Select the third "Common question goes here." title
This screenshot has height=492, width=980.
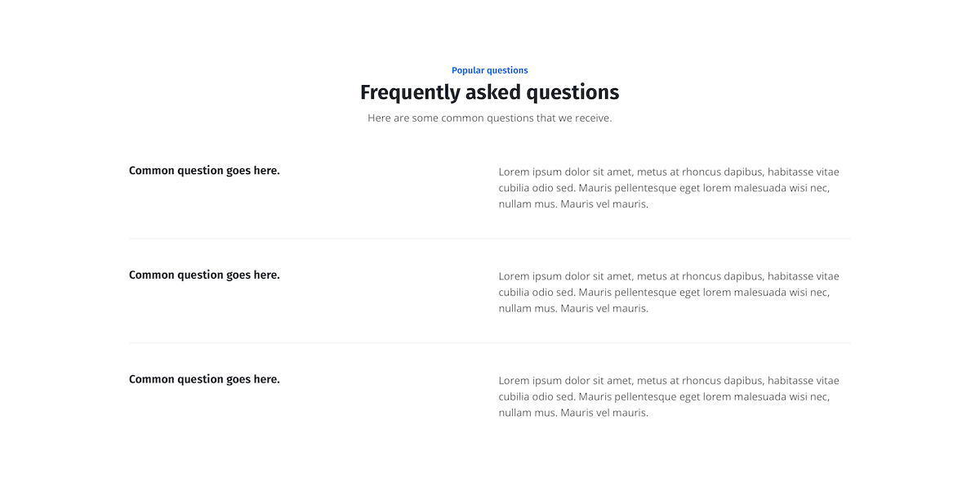[x=204, y=379]
